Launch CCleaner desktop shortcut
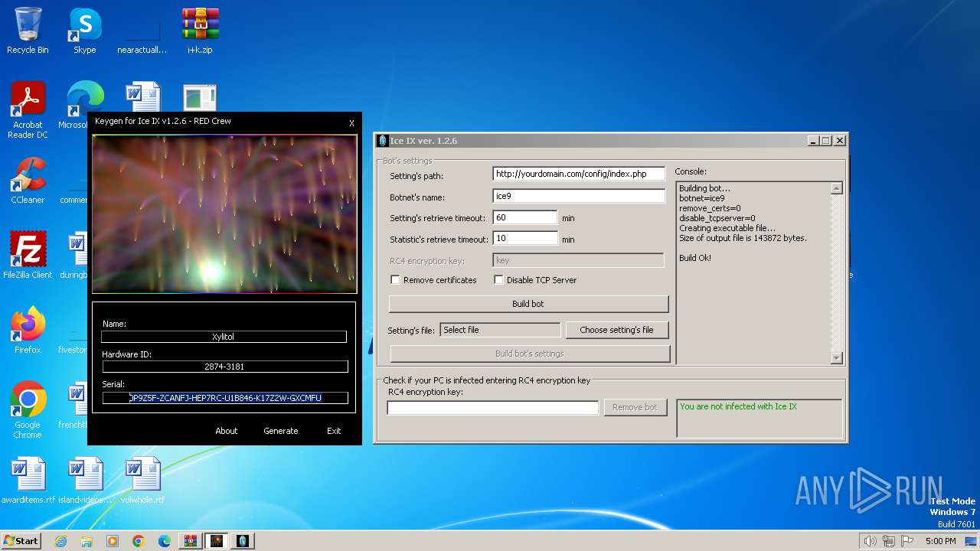The height and width of the screenshot is (551, 980). click(28, 181)
